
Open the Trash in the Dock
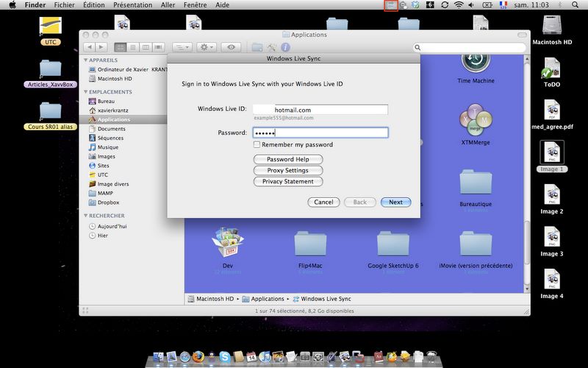point(431,356)
